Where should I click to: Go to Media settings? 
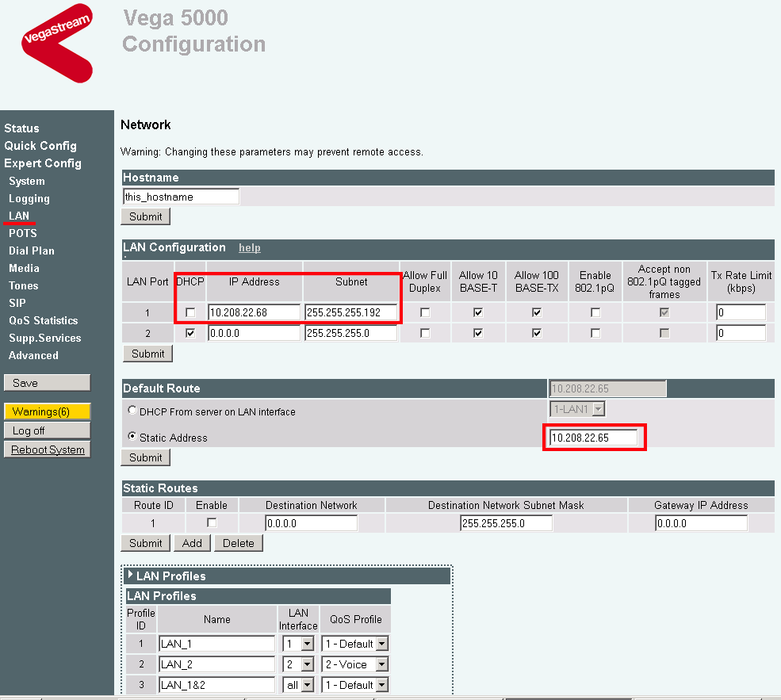[x=24, y=269]
